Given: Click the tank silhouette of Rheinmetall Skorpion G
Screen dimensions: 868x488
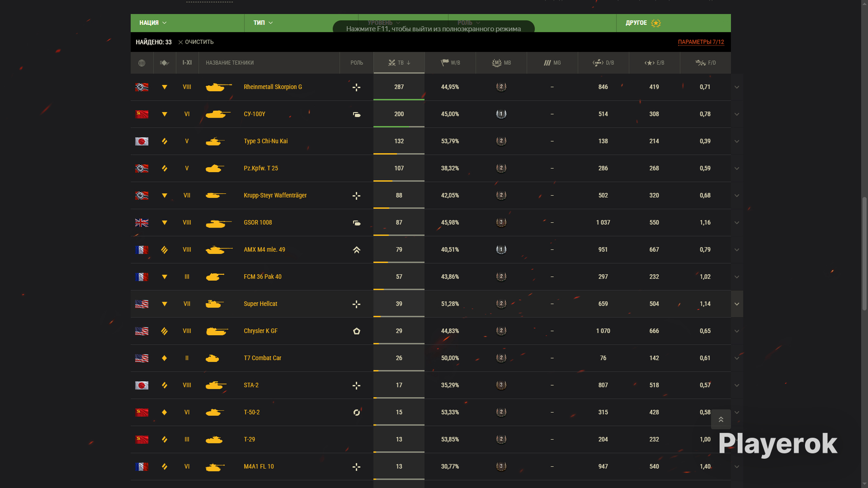Looking at the screenshot, I should click(x=219, y=87).
